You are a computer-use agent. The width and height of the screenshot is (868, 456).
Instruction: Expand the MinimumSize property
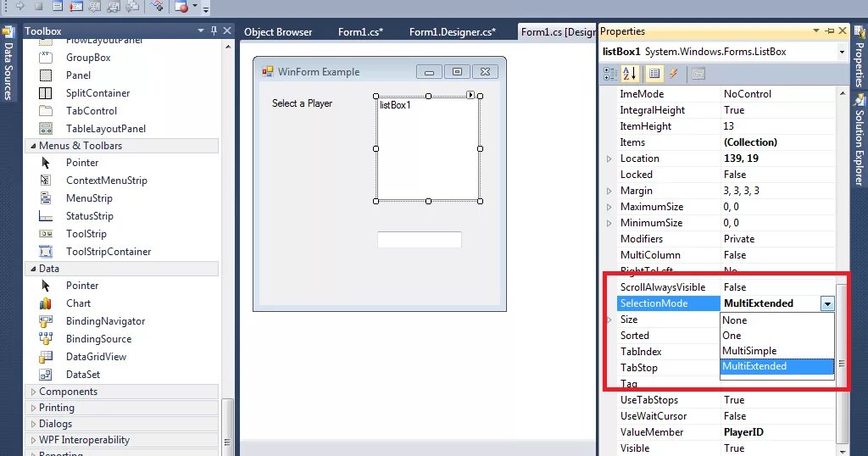pos(609,223)
